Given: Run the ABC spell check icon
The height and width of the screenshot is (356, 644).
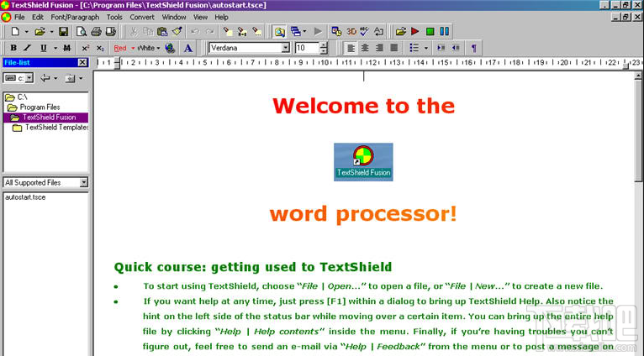Looking at the screenshot, I should pyautogui.click(x=364, y=32).
